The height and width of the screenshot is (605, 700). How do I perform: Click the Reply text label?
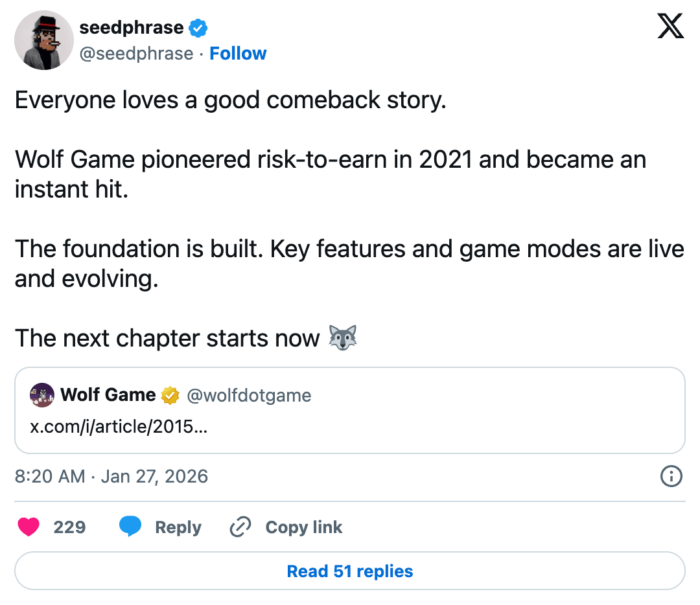click(178, 527)
